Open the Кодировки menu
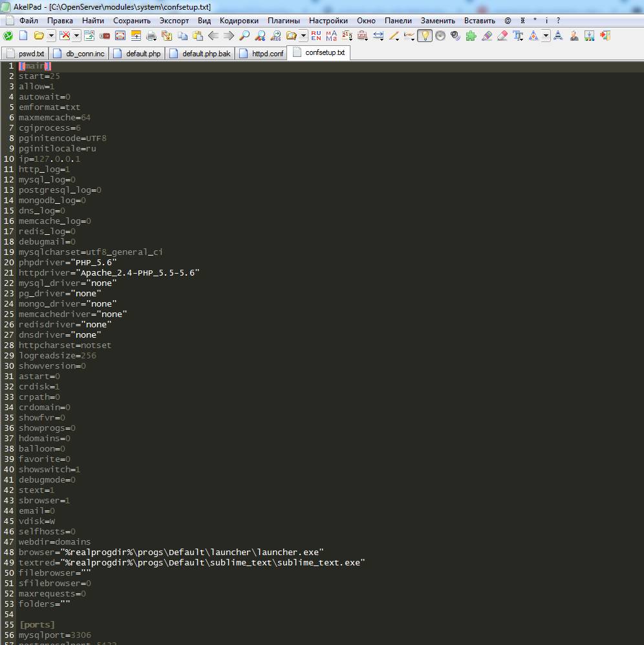Screen dimensions: 644x645 click(239, 21)
